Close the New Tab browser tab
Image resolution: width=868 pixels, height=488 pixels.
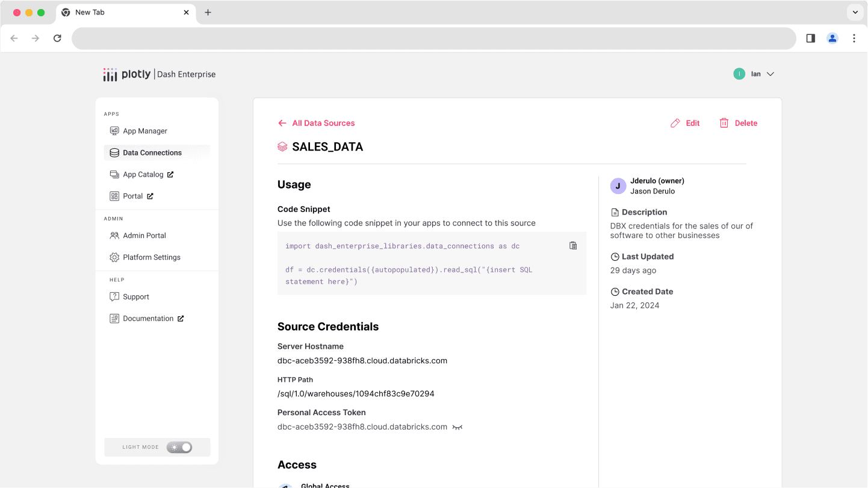coord(187,12)
